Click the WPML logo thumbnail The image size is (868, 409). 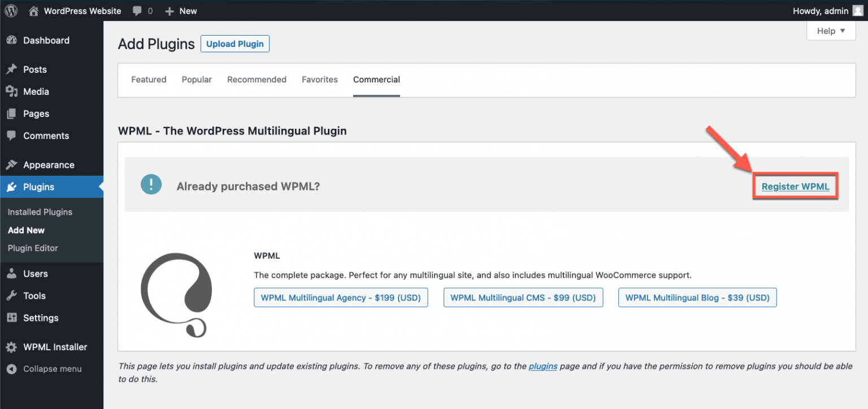coord(176,294)
